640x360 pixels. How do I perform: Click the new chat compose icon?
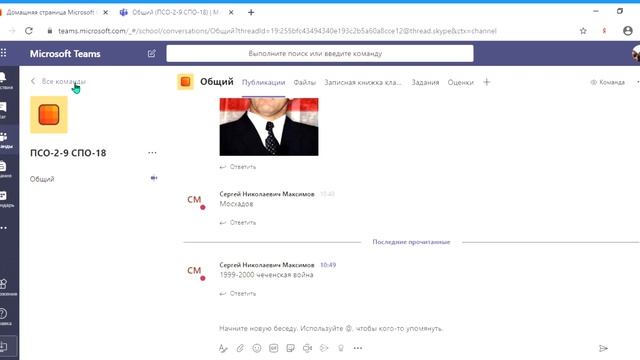[151, 53]
